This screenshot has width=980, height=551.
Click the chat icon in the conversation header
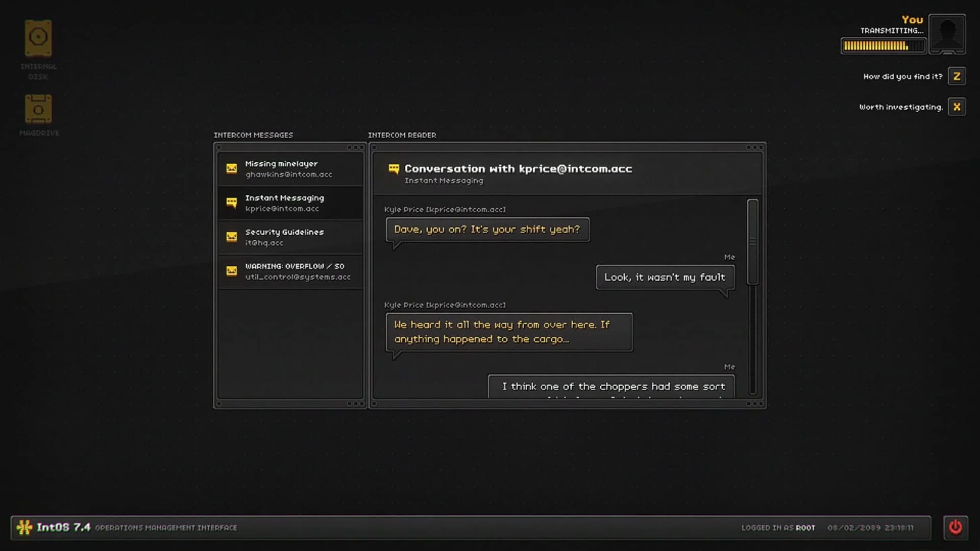coord(393,168)
